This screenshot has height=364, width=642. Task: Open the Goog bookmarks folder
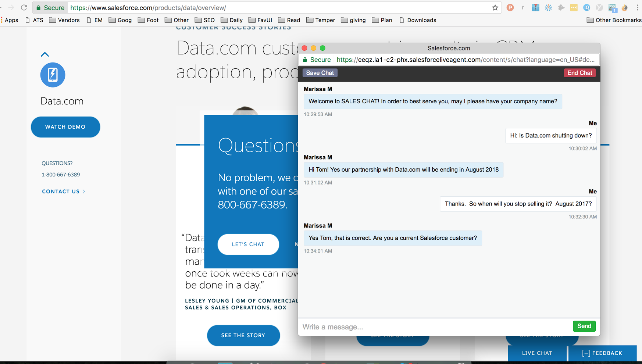click(x=120, y=20)
